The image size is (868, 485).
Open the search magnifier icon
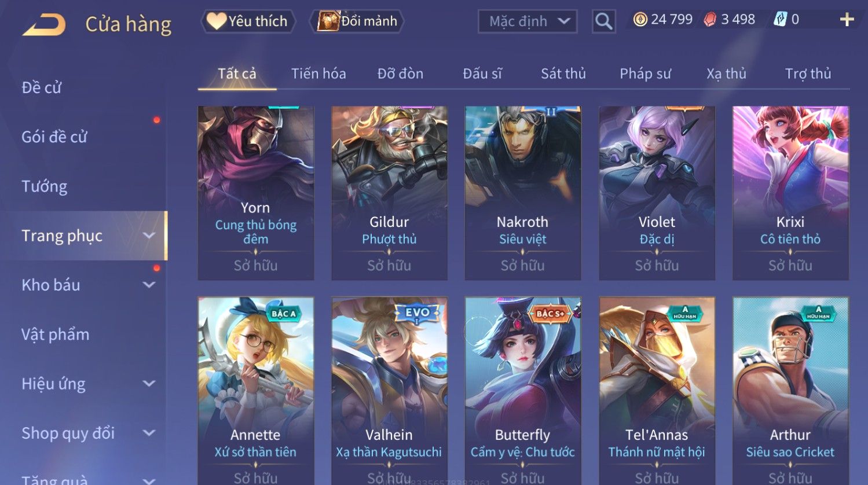603,21
